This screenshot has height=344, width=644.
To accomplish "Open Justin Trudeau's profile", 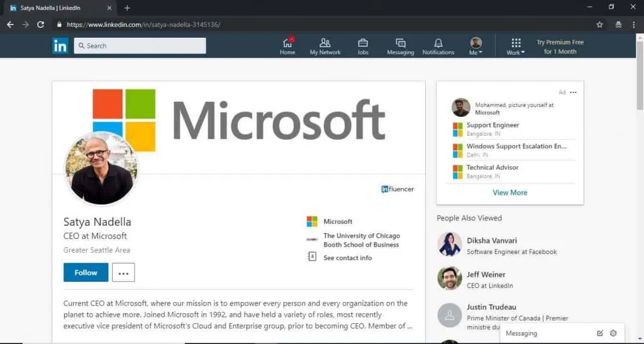I will [491, 307].
